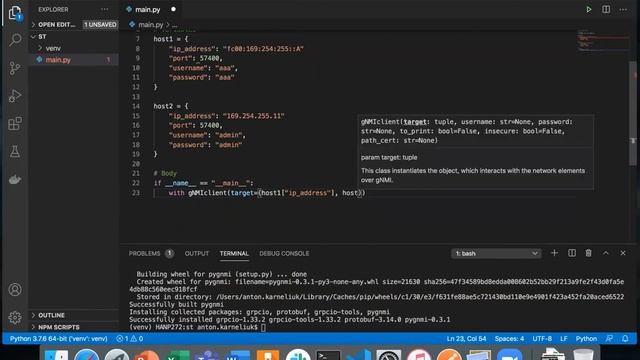Image resolution: width=640 pixels, height=360 pixels.
Task: Open the Extensions view
Action: point(15,123)
